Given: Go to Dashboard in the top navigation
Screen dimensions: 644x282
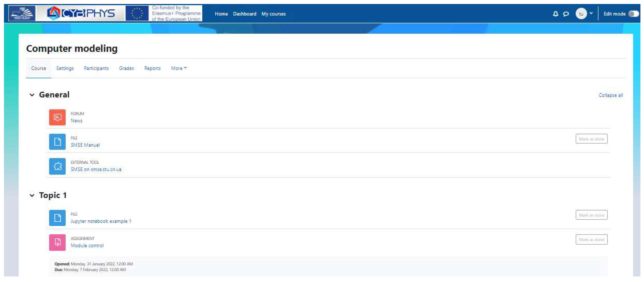Looking at the screenshot, I should [x=244, y=14].
